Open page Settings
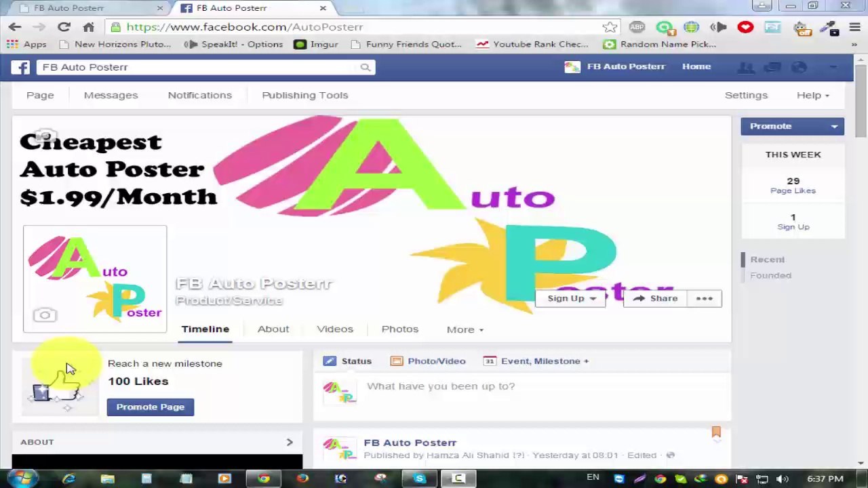The width and height of the screenshot is (868, 488). point(746,96)
